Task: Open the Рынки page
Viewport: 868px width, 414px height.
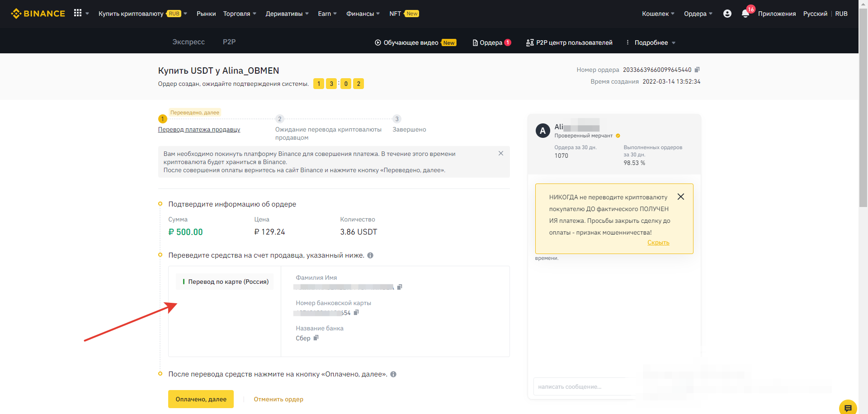Action: (206, 14)
